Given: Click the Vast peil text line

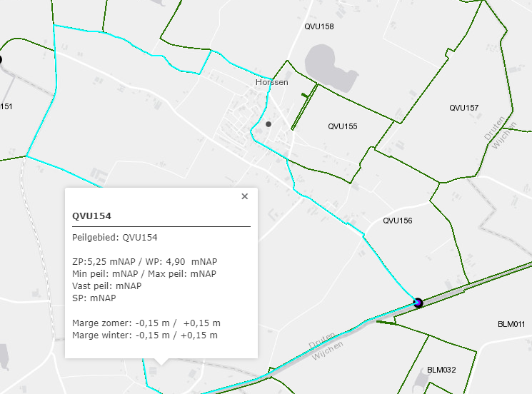Looking at the screenshot, I should click(107, 286).
